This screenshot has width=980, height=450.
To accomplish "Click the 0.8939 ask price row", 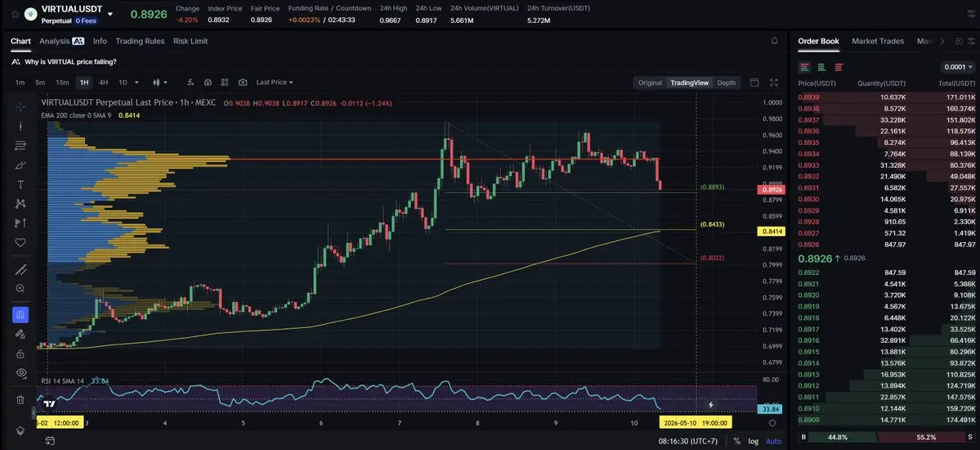I will tap(886, 97).
